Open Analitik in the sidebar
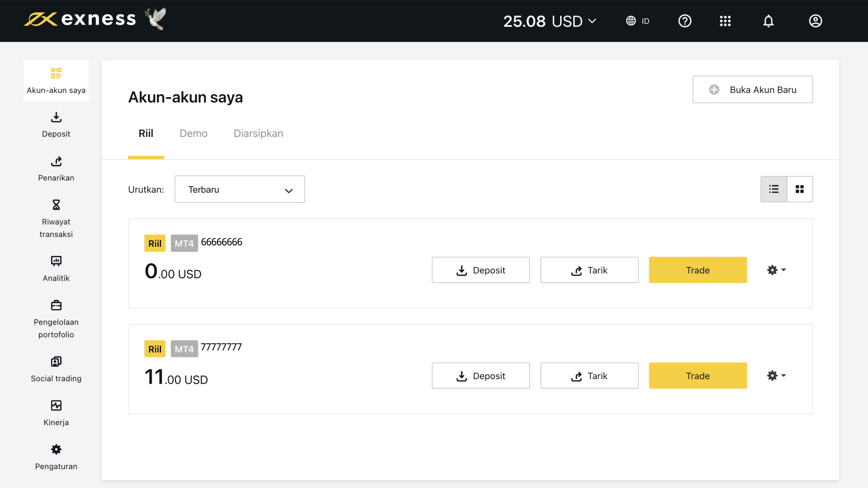 click(x=56, y=269)
